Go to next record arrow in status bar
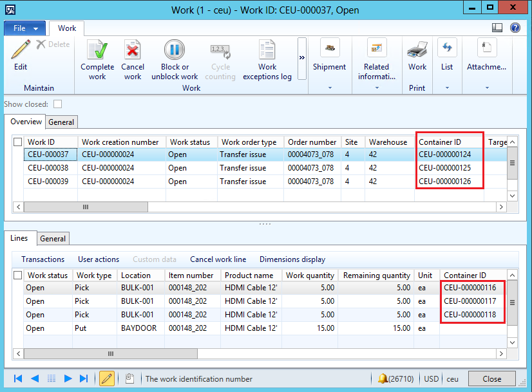The height and width of the screenshot is (392, 532). (68, 378)
